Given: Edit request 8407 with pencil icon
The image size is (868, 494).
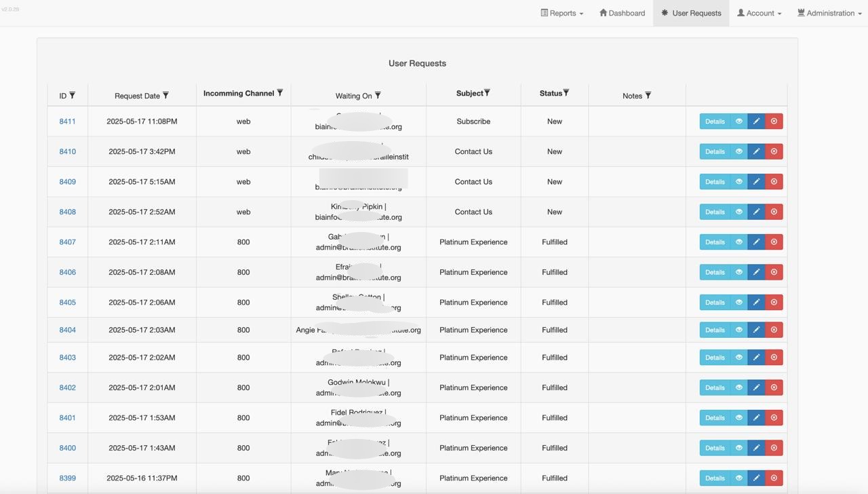Looking at the screenshot, I should click(x=756, y=242).
